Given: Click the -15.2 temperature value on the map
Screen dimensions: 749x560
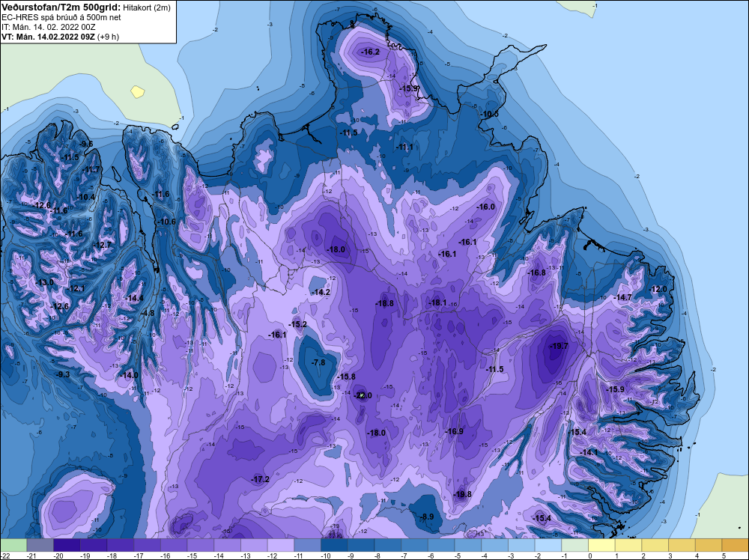Looking at the screenshot, I should (x=298, y=325).
